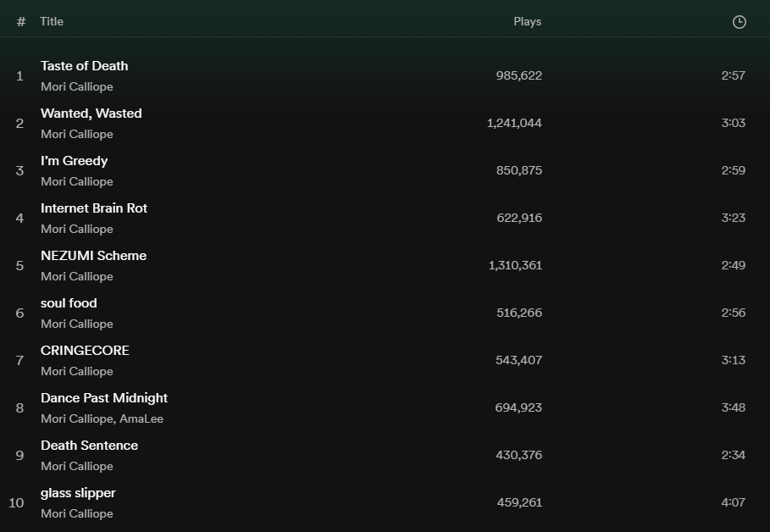Screen dimensions: 770x532
Task: Click the glass slipper song title
Action: (x=78, y=493)
